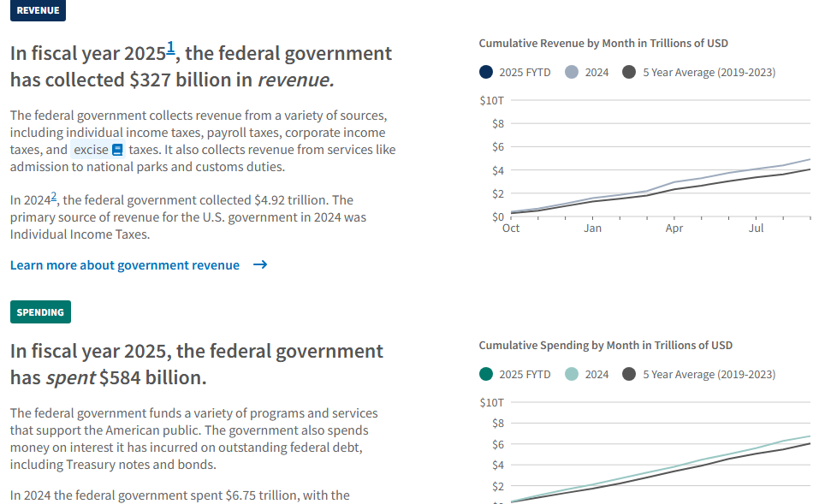Click the excise glossary term
825x504 pixels.
pyautogui.click(x=91, y=150)
